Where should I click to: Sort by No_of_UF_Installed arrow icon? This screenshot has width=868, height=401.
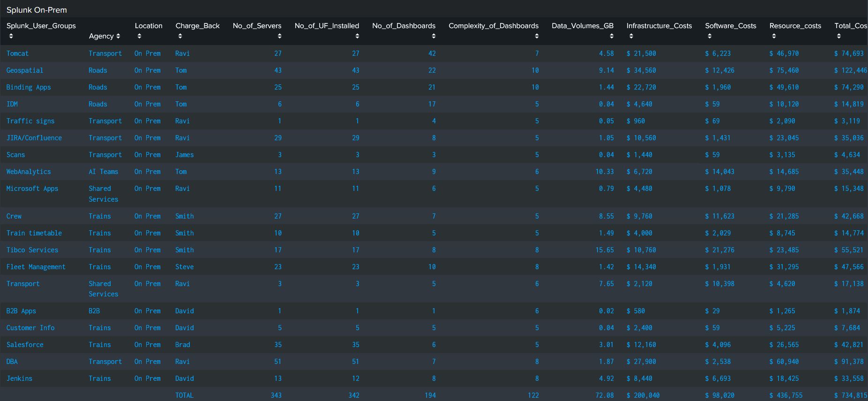(357, 36)
